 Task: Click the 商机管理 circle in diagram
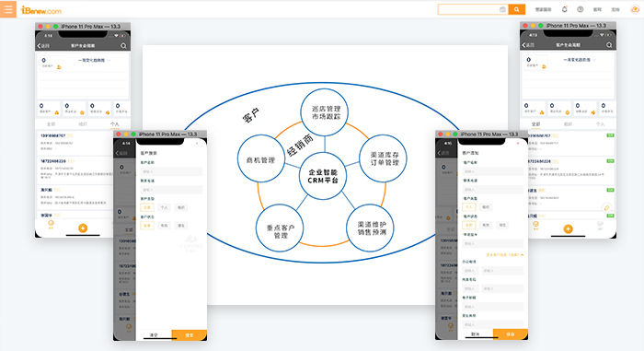[x=260, y=158]
